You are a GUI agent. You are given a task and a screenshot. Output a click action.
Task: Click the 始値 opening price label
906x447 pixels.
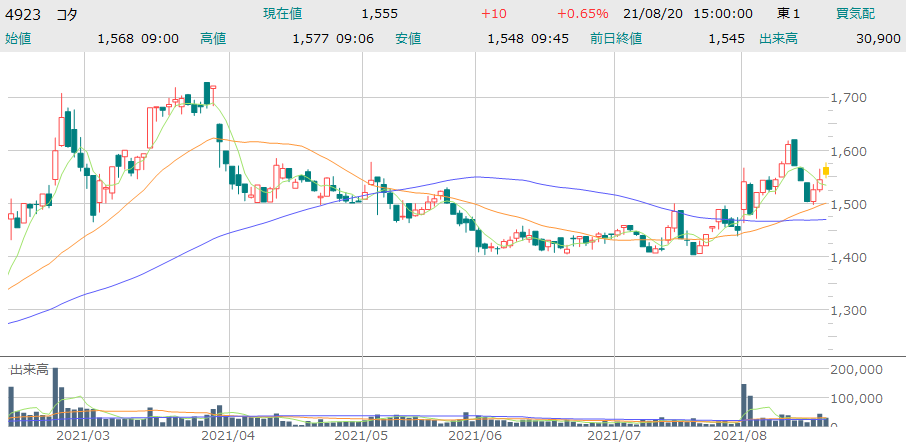tap(20, 39)
